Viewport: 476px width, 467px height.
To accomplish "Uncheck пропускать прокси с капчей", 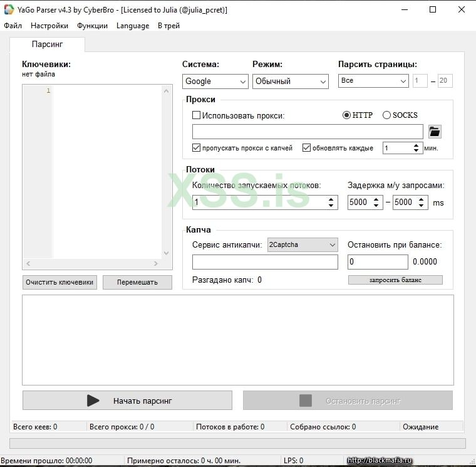I will coord(196,148).
